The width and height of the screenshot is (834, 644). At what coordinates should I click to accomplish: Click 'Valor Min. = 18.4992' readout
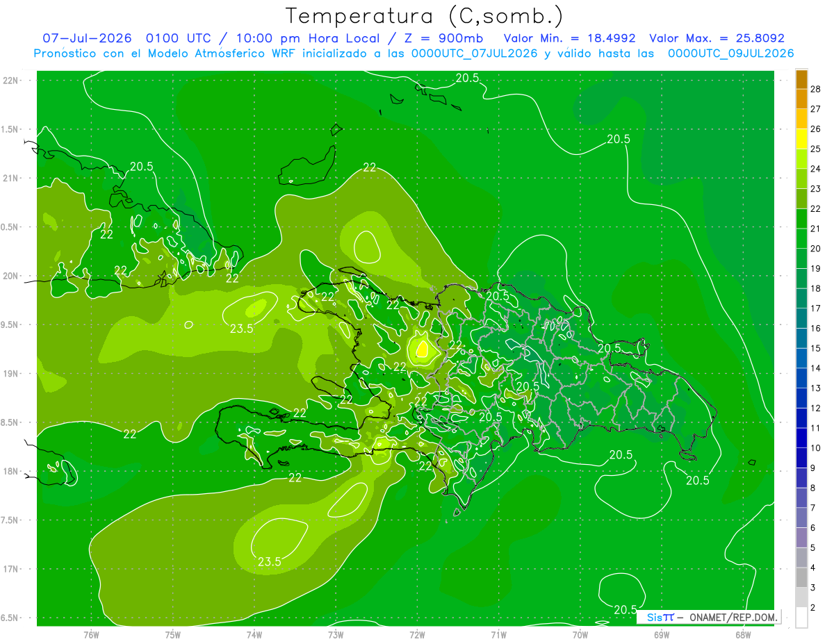coord(569,38)
